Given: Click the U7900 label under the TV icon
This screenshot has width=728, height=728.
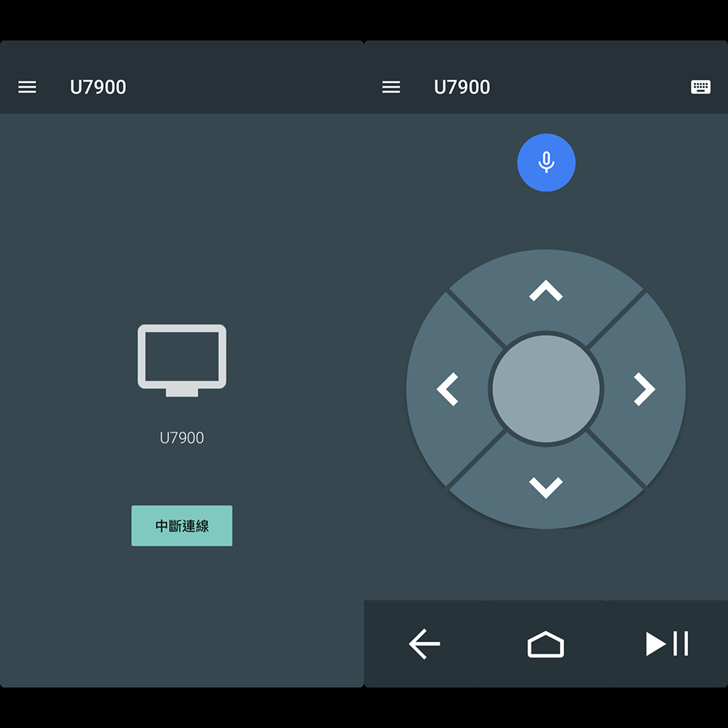Looking at the screenshot, I should 182,438.
